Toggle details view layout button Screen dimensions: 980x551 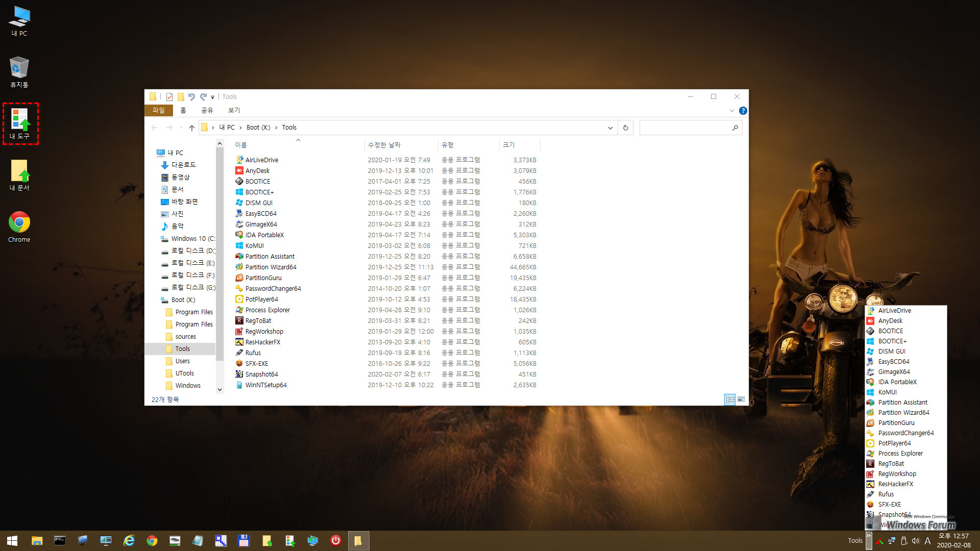729,399
